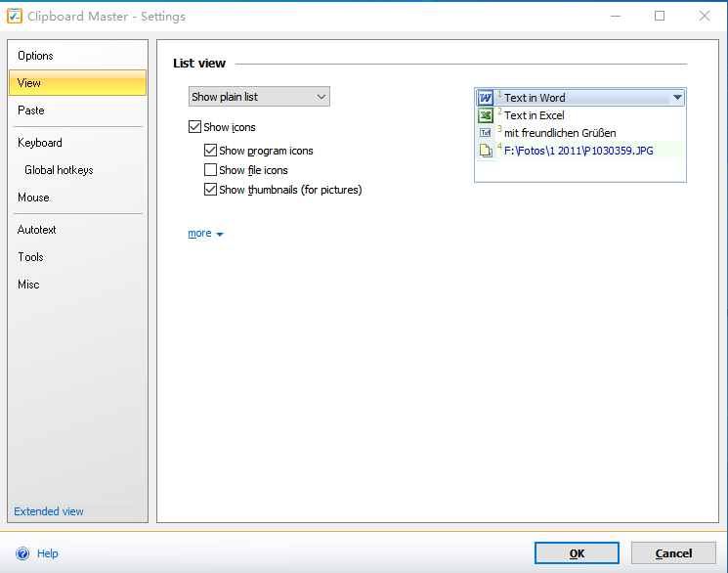Click the Word icon in preview list
Viewport: 728px width, 573px height.
pos(486,98)
